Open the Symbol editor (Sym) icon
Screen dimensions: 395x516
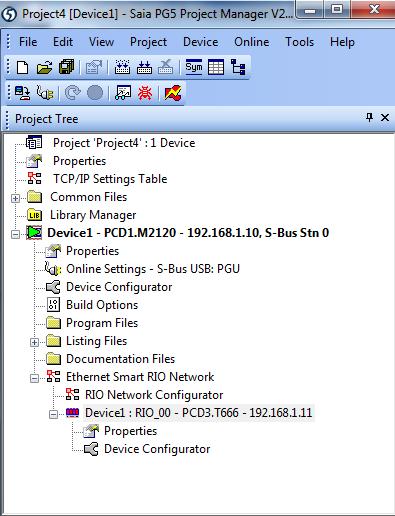(194, 67)
